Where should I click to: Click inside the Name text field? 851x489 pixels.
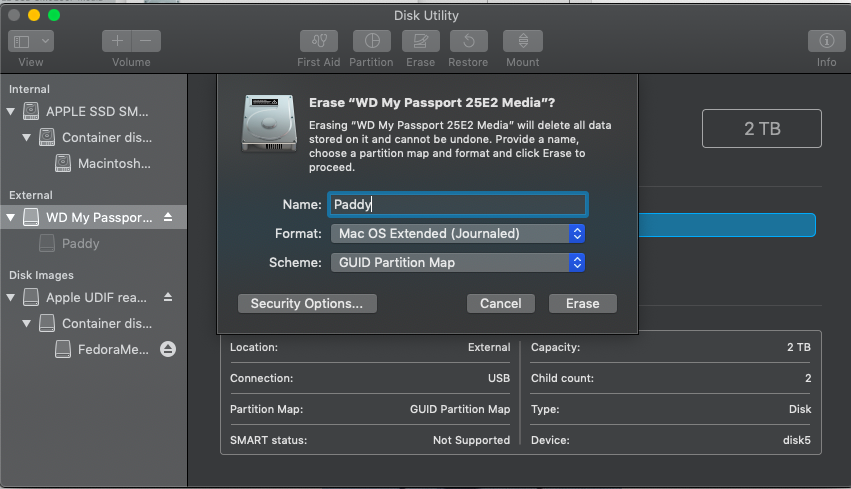(457, 205)
